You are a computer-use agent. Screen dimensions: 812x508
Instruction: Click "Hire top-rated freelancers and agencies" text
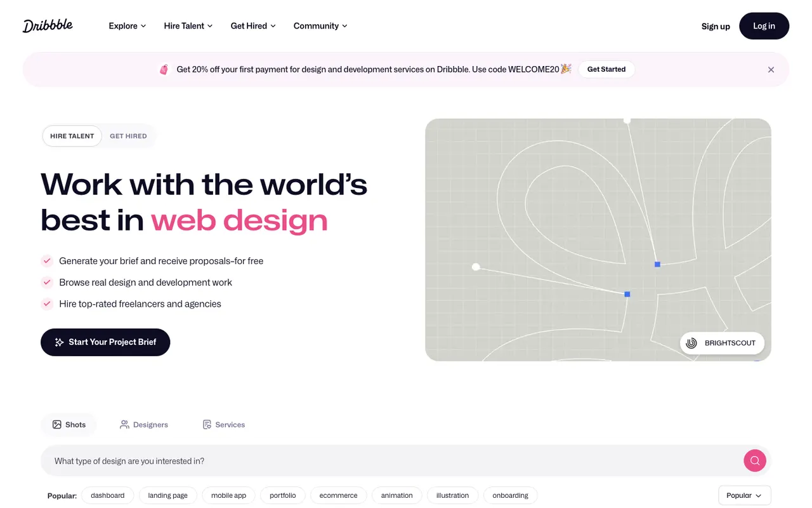140,304
